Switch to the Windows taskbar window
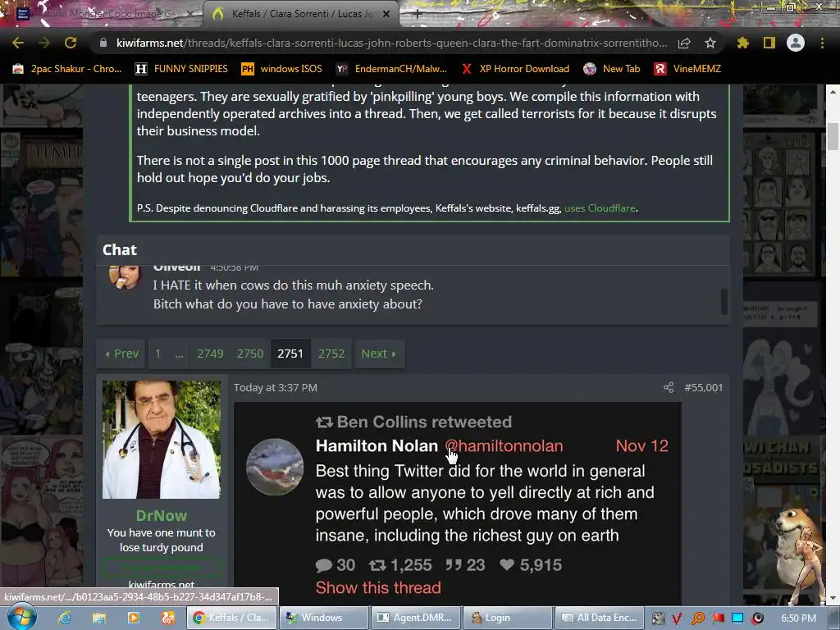This screenshot has height=630, width=840. [323, 618]
